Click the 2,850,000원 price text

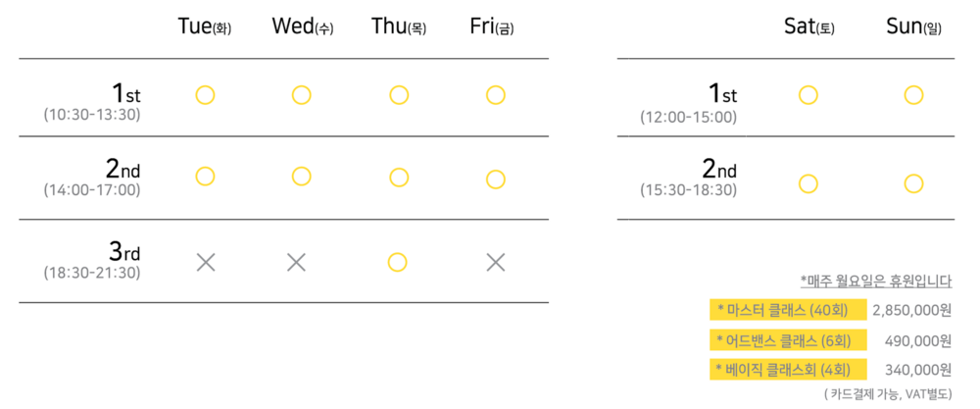point(911,310)
